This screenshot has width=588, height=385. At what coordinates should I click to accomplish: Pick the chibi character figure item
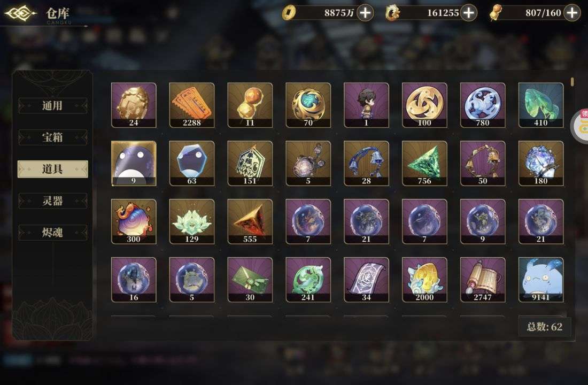(366, 105)
